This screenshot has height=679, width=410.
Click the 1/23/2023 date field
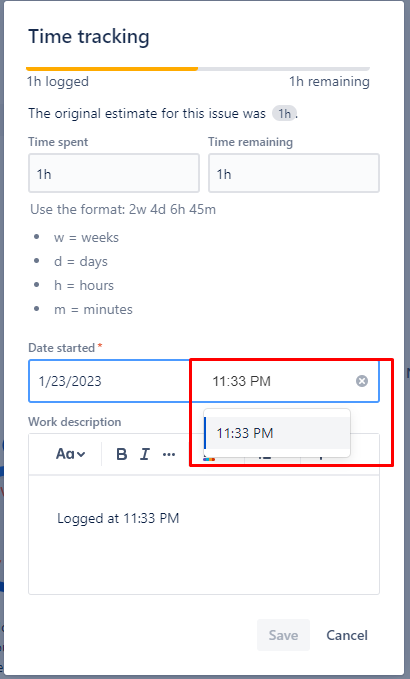(110, 381)
